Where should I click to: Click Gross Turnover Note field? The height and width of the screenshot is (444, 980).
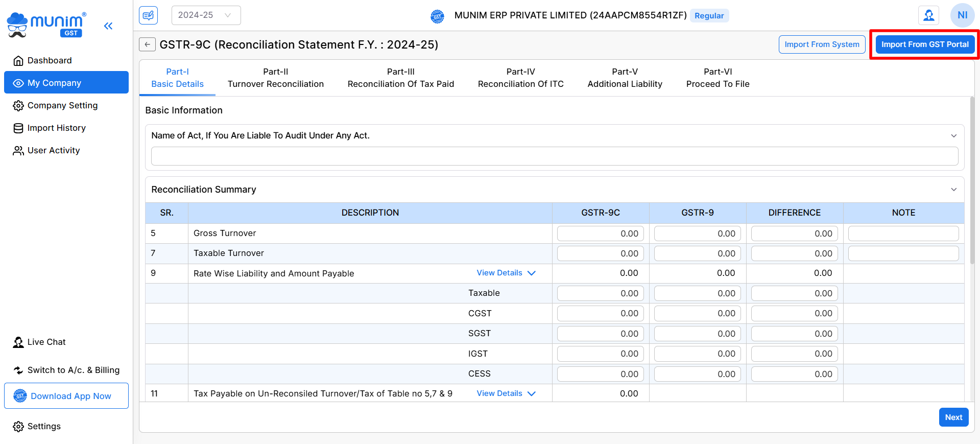(903, 233)
